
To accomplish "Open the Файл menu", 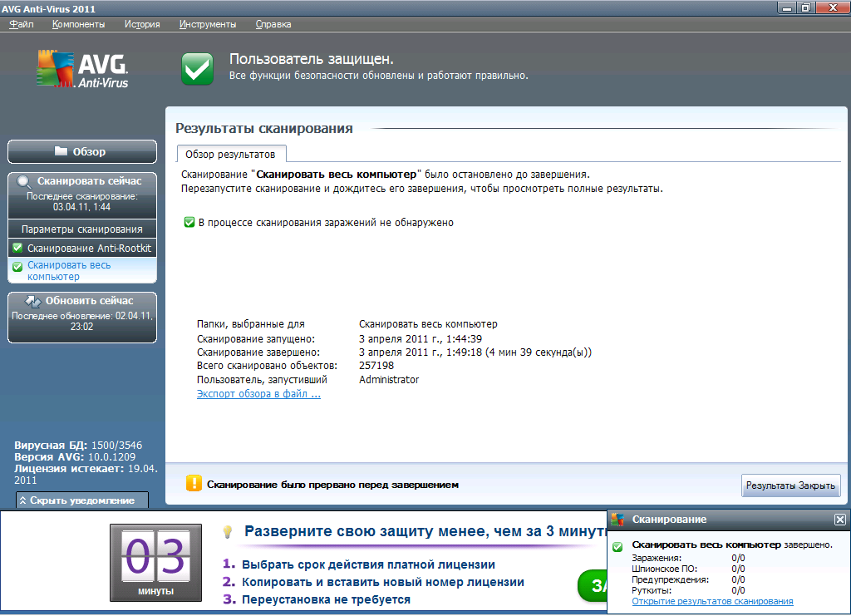I will click(x=22, y=24).
